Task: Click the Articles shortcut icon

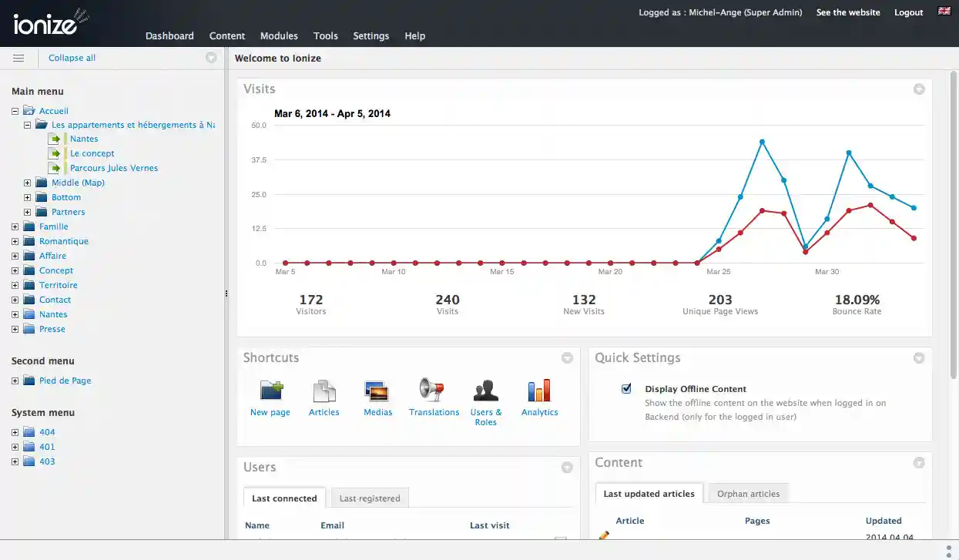Action: pyautogui.click(x=324, y=391)
